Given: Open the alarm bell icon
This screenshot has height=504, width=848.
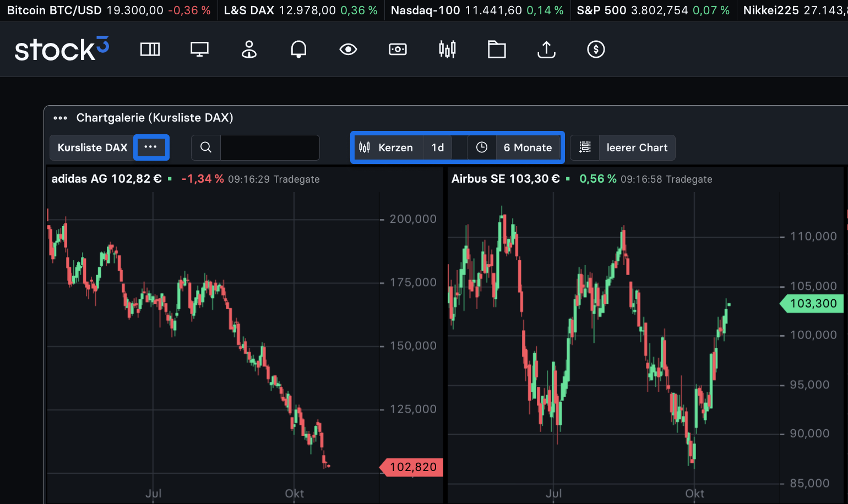Looking at the screenshot, I should point(298,50).
